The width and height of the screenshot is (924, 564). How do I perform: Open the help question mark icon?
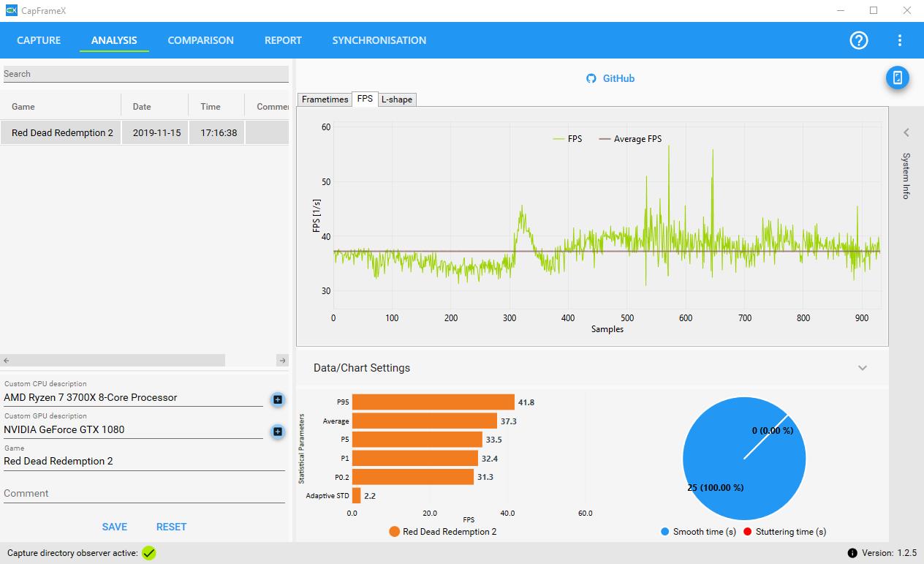(859, 40)
